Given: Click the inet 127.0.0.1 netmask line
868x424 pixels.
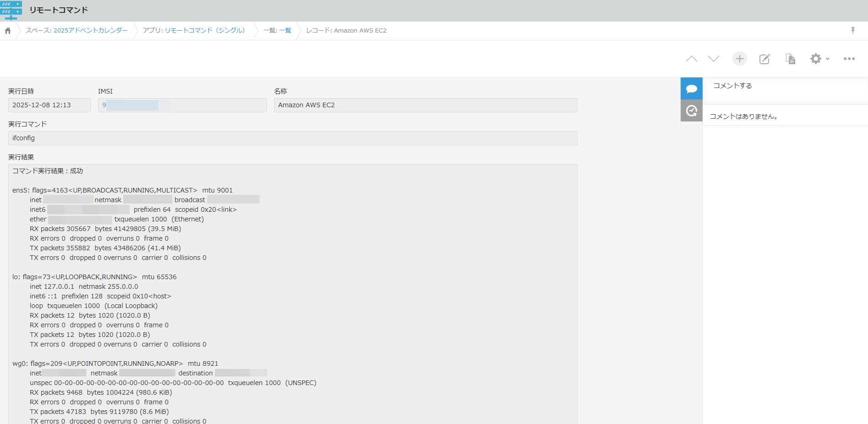Looking at the screenshot, I should point(84,286).
